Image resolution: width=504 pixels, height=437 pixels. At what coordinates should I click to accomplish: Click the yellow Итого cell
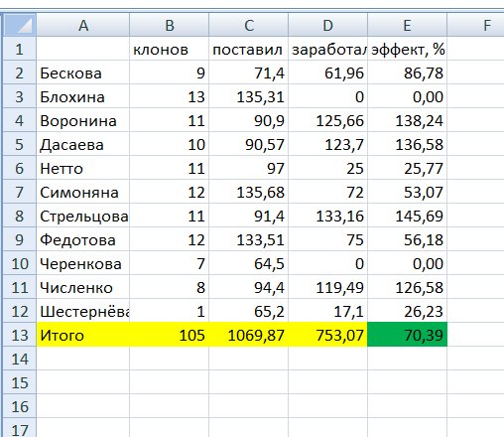pyautogui.click(x=83, y=335)
